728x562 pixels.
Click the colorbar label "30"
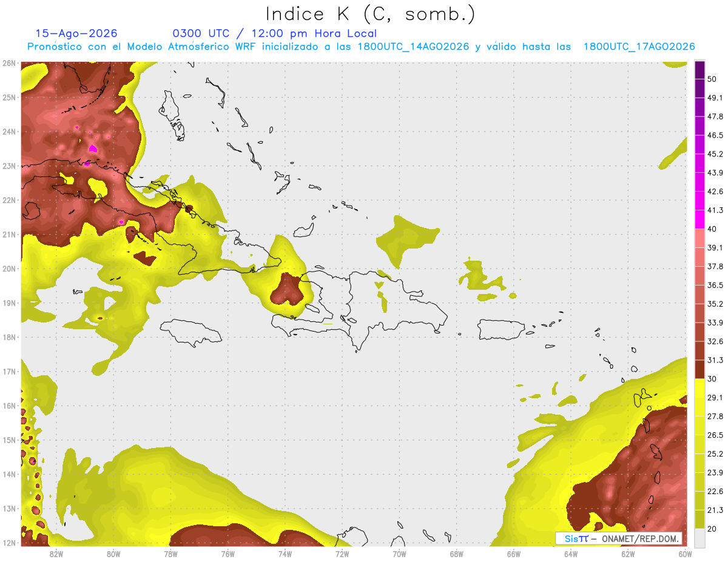pos(712,379)
